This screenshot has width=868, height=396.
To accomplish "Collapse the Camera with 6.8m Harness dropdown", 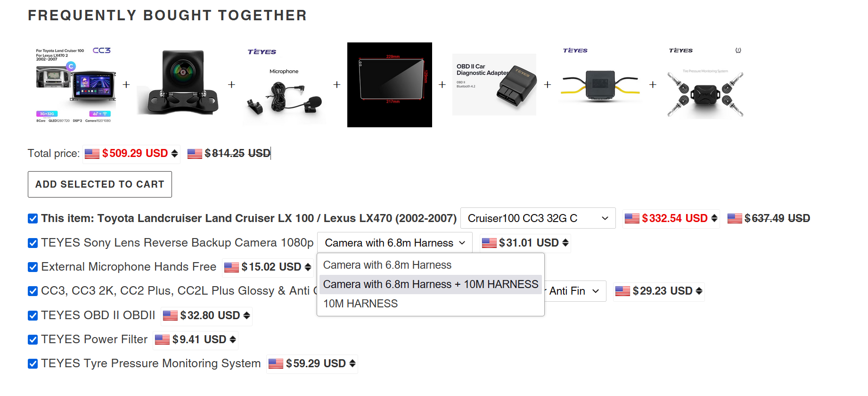I will (x=395, y=243).
